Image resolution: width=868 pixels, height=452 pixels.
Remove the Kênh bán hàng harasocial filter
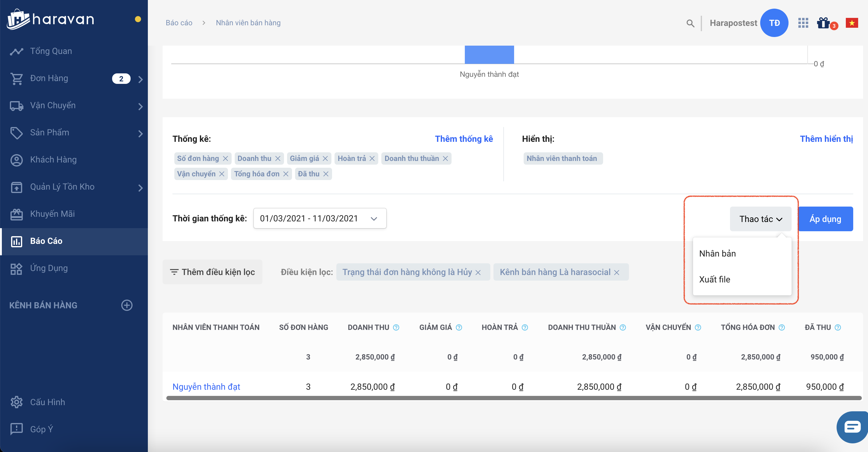(x=617, y=272)
